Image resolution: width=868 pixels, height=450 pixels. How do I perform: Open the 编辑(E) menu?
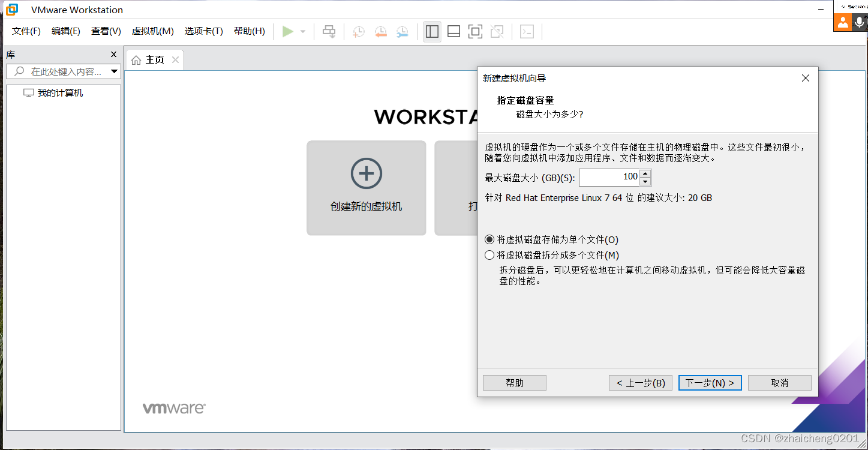(x=66, y=31)
